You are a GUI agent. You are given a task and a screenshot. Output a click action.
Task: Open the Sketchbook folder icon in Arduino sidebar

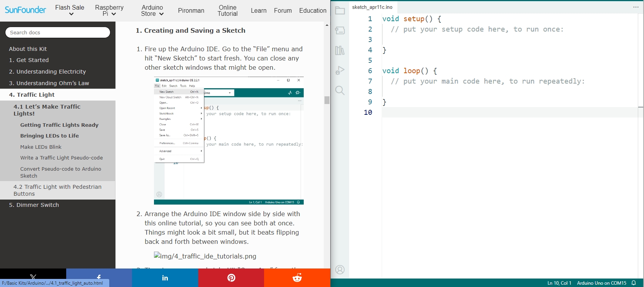click(x=340, y=10)
